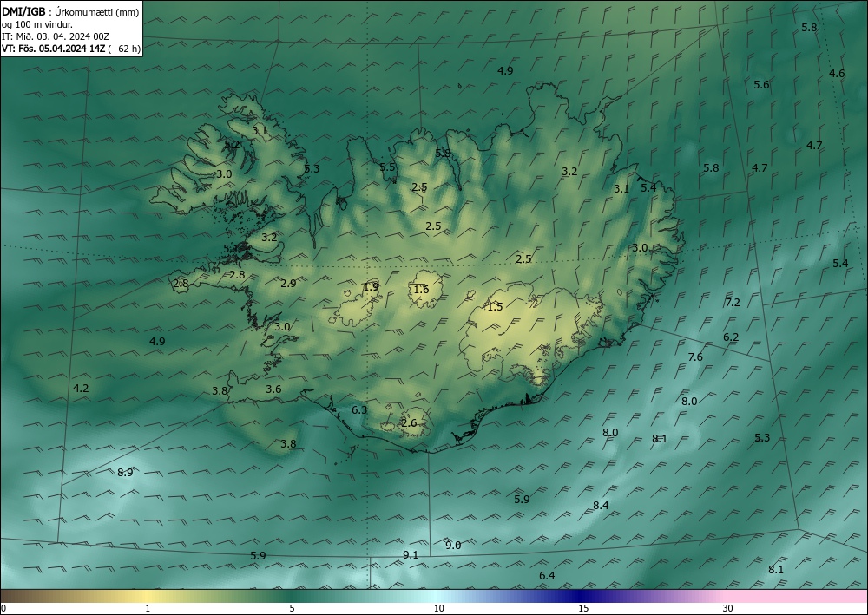Click the legend tick label 30
The image size is (868, 615).
click(x=727, y=608)
